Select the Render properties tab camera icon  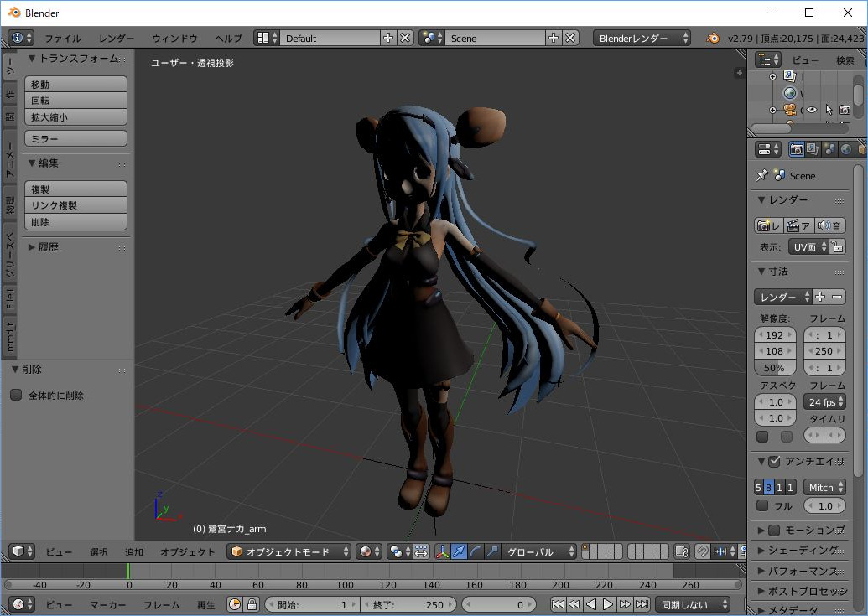pos(797,148)
